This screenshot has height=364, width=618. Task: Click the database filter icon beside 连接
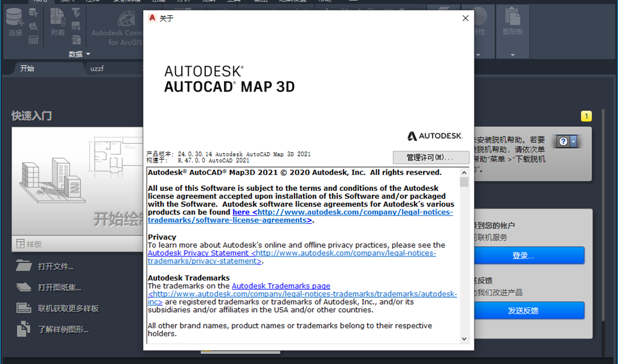point(33,12)
